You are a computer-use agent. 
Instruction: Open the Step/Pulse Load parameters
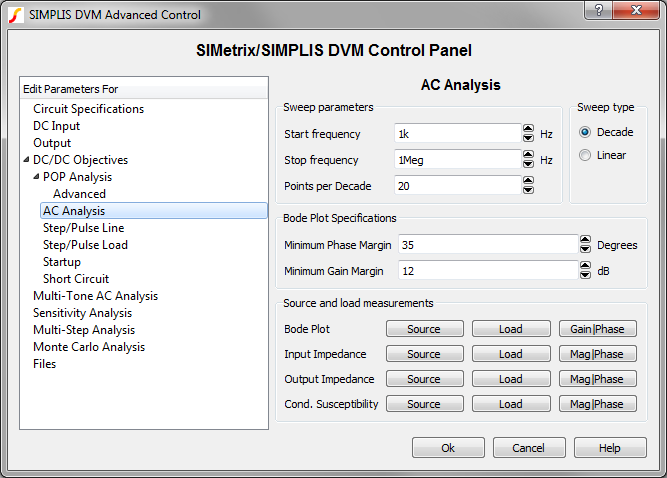click(85, 245)
